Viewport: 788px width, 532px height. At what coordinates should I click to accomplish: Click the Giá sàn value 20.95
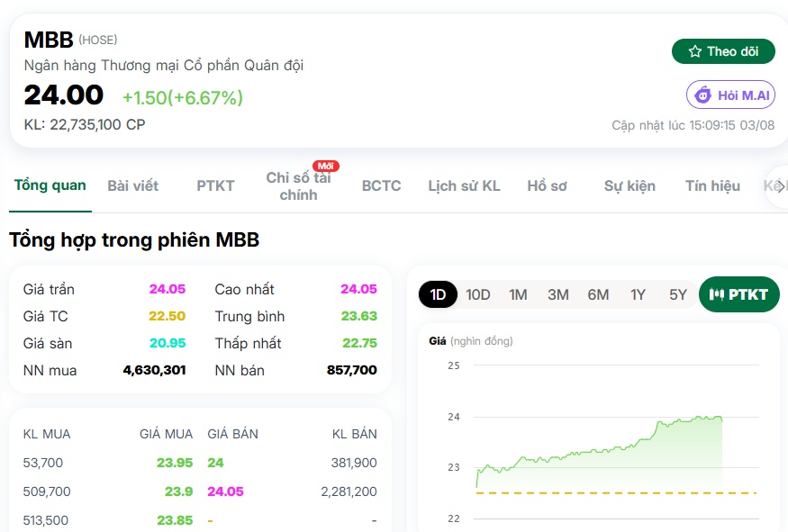[168, 343]
